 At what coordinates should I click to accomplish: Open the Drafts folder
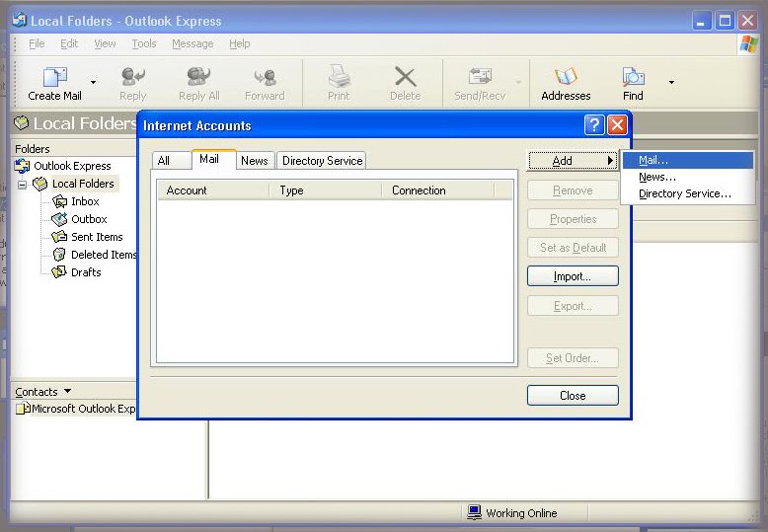[86, 272]
